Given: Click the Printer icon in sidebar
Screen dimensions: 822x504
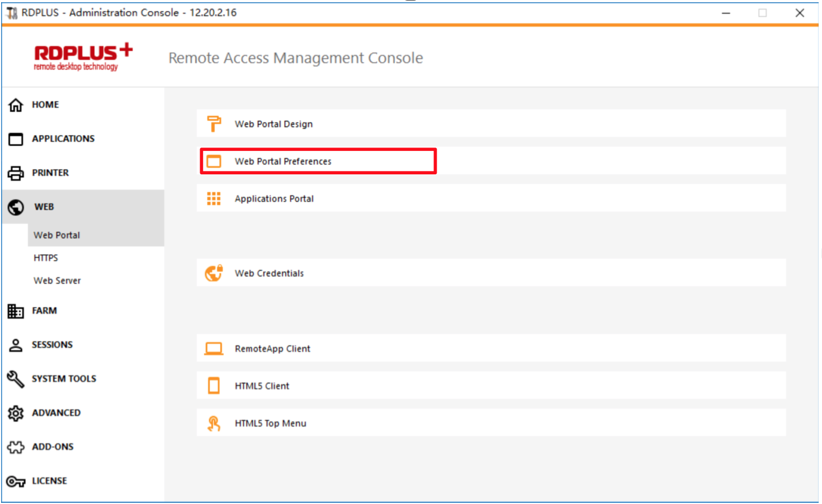Looking at the screenshot, I should click(16, 173).
